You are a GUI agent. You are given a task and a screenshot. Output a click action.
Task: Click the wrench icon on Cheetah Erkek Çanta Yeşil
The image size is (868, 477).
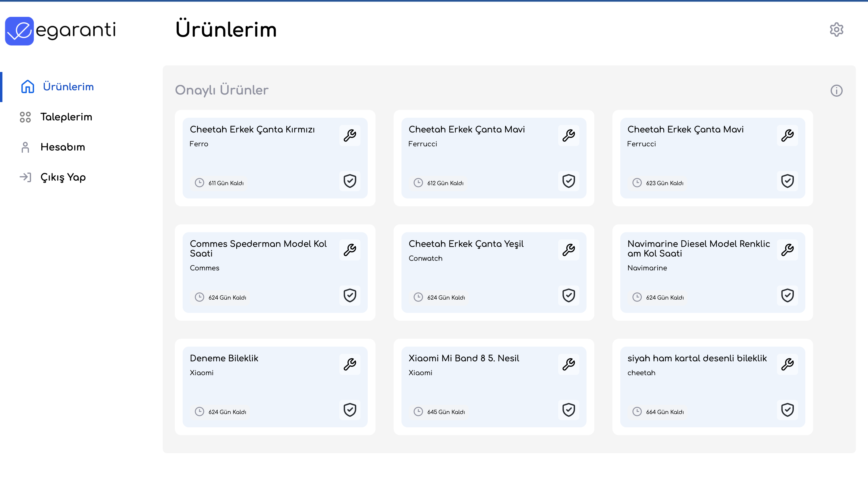click(x=568, y=250)
